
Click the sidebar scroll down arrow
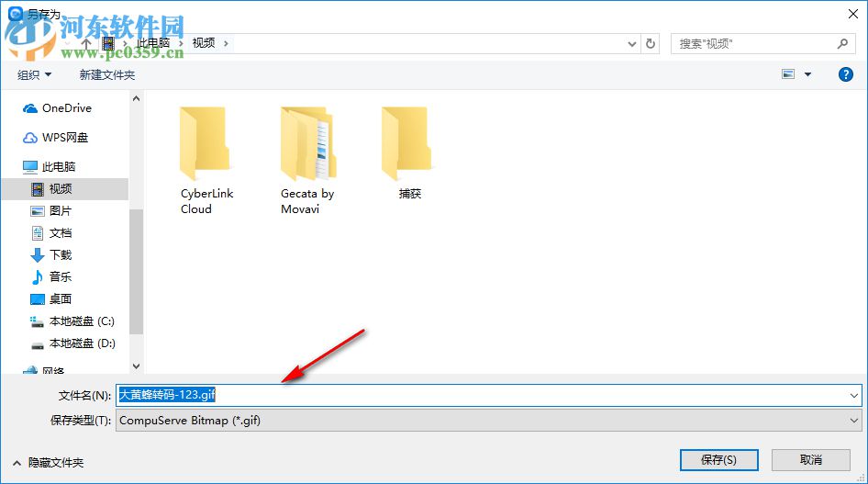click(136, 366)
